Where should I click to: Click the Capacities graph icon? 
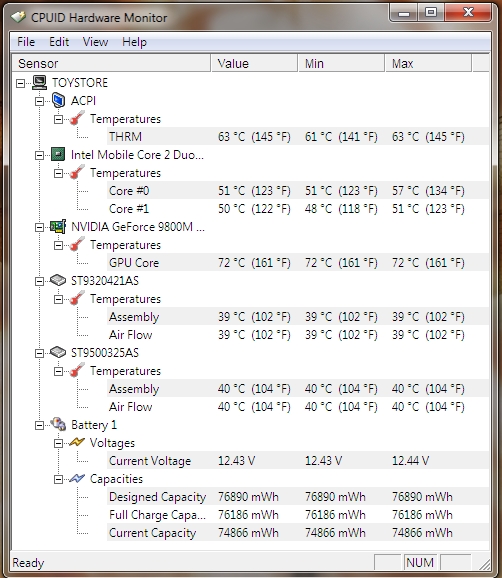pos(77,478)
